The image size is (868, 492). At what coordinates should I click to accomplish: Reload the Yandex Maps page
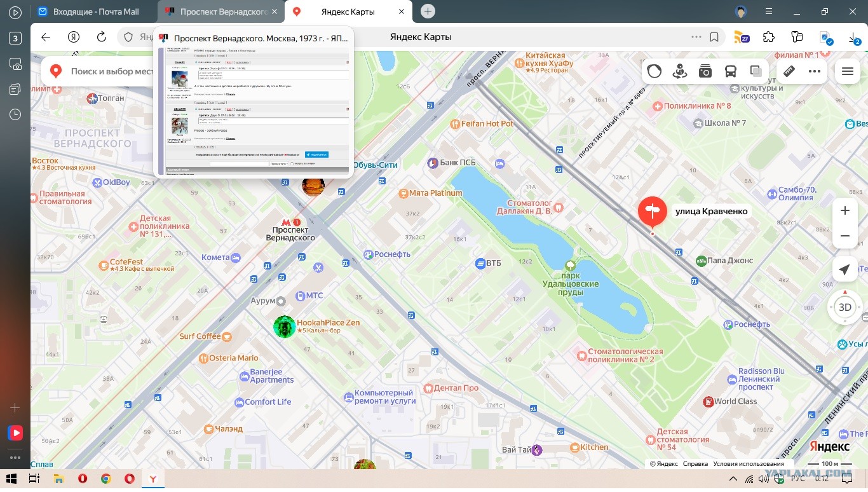[x=102, y=37]
